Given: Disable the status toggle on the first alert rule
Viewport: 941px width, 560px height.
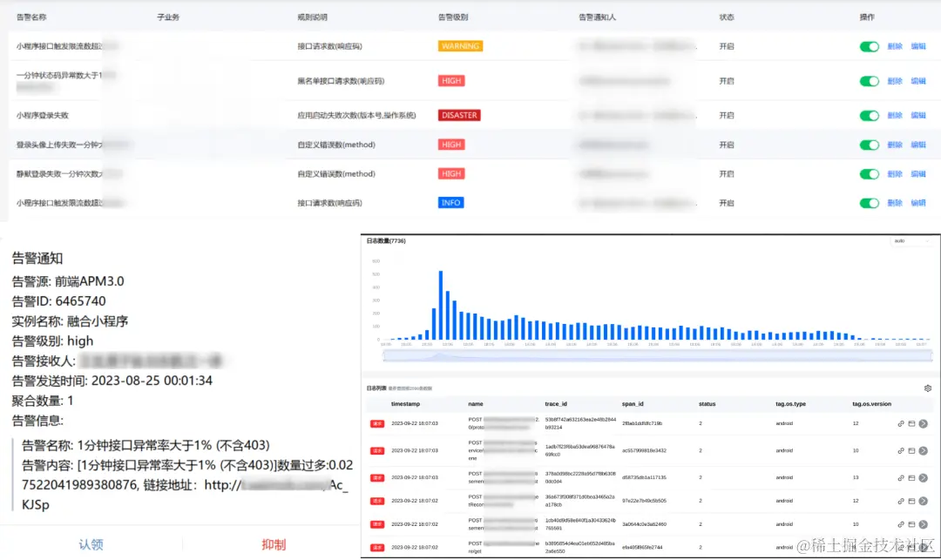Looking at the screenshot, I should pos(869,45).
